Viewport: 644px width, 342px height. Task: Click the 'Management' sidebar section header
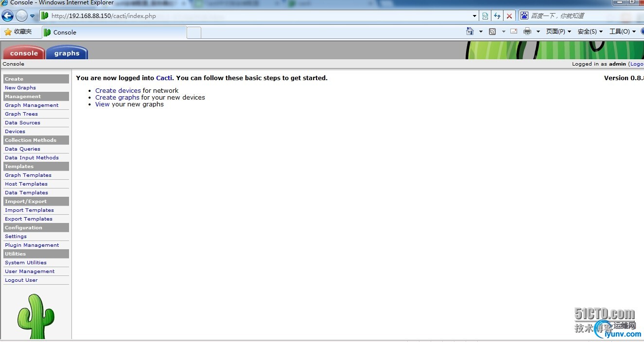[36, 96]
